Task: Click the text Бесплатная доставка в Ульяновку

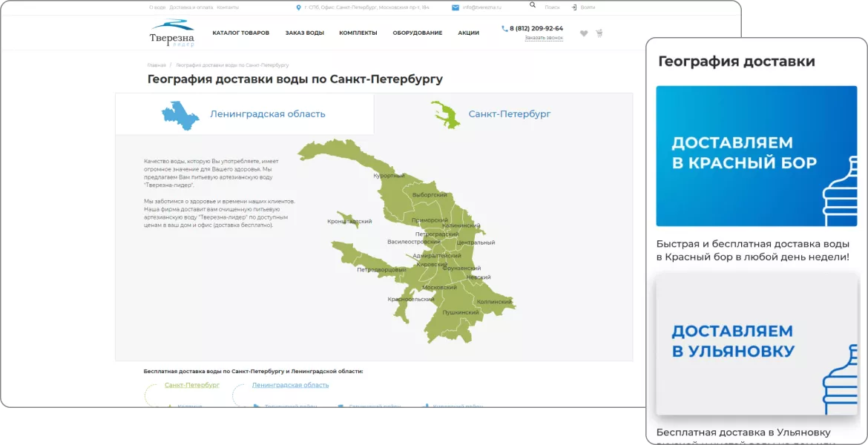Action: point(743,432)
